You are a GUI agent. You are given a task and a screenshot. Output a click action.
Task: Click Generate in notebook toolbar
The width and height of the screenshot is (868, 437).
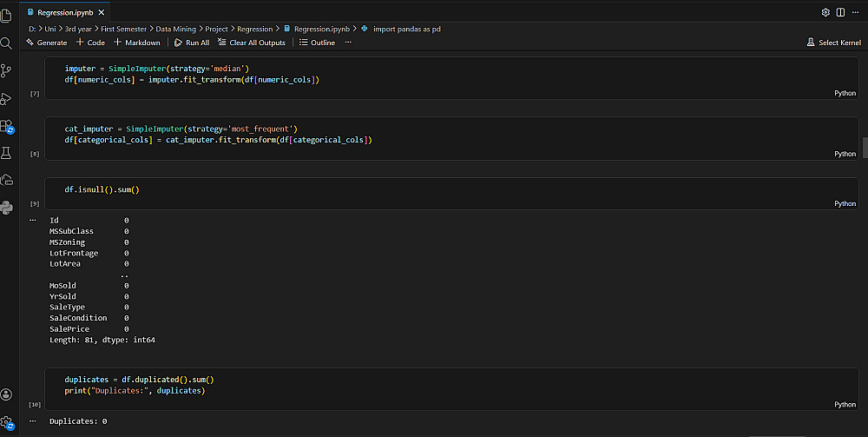pyautogui.click(x=47, y=43)
